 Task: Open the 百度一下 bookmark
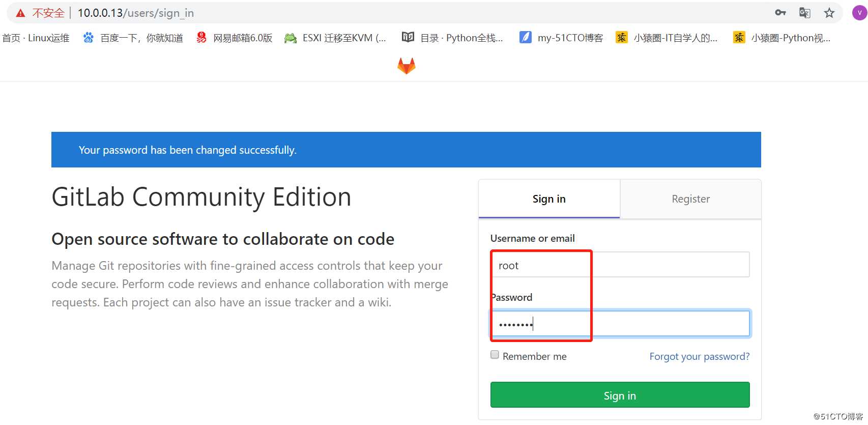click(133, 38)
